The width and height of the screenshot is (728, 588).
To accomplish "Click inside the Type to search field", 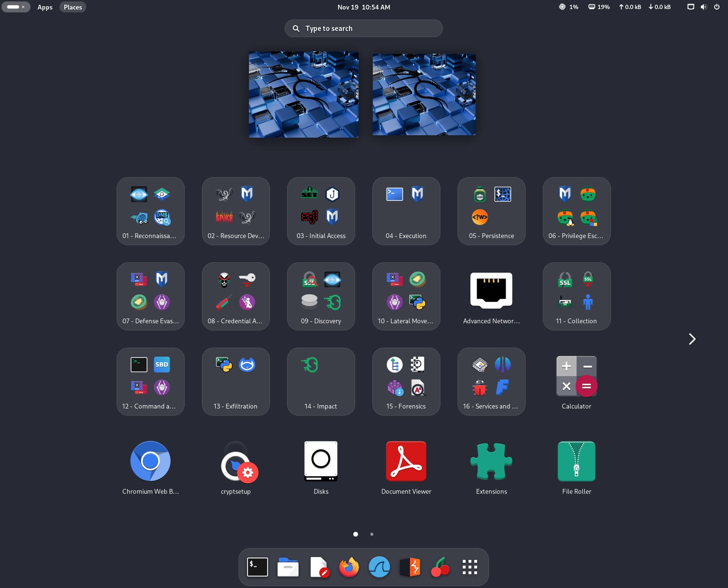I will [364, 28].
